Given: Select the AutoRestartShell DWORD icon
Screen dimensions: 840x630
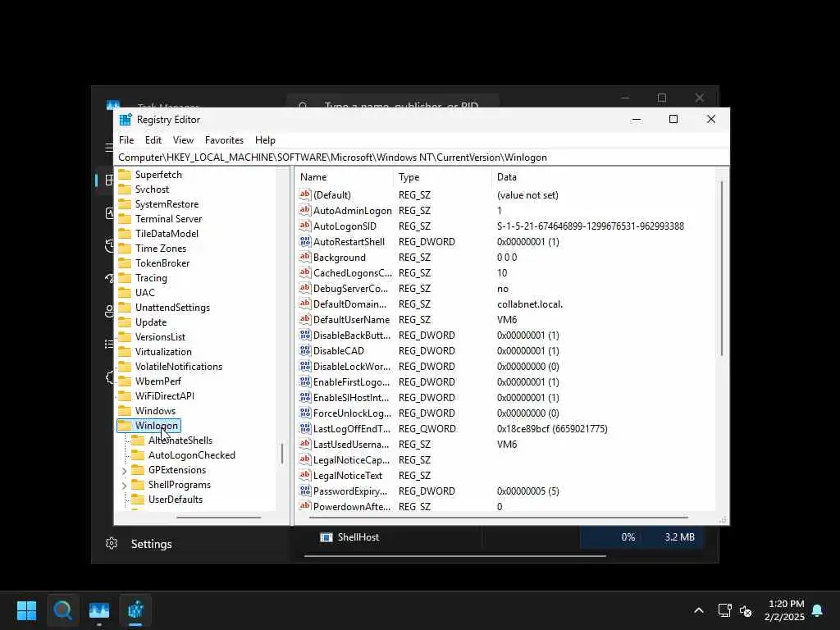Looking at the screenshot, I should (305, 241).
